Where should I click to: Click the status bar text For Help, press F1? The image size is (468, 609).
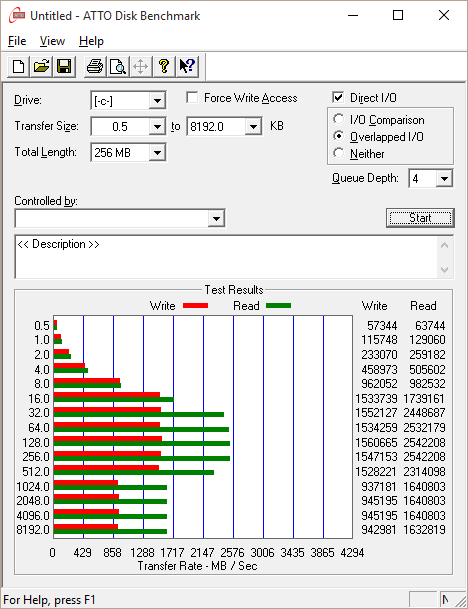(49, 600)
